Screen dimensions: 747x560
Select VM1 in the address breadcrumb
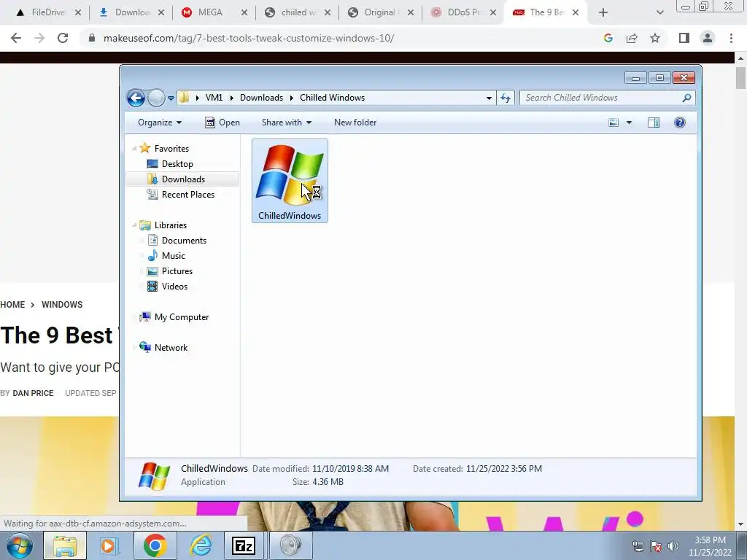pyautogui.click(x=214, y=98)
